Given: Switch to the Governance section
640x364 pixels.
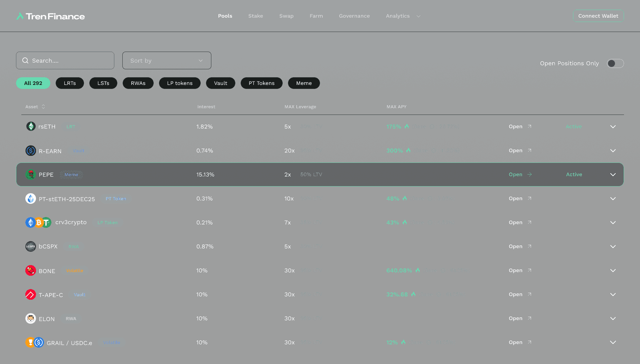Looking at the screenshot, I should (x=354, y=16).
